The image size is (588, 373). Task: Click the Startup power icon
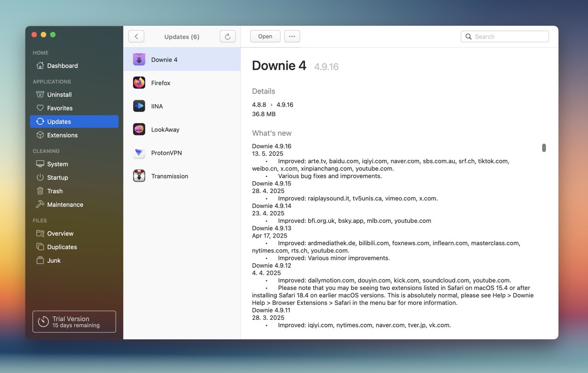tap(40, 177)
